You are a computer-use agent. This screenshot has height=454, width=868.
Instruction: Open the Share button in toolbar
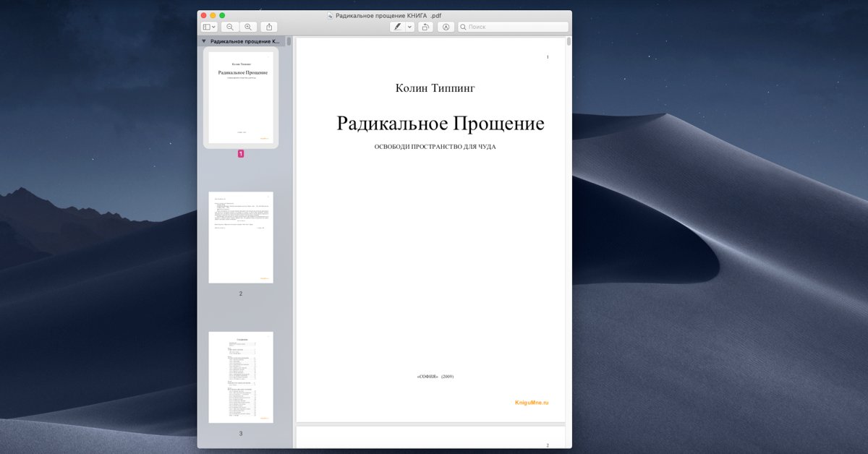coord(268,27)
